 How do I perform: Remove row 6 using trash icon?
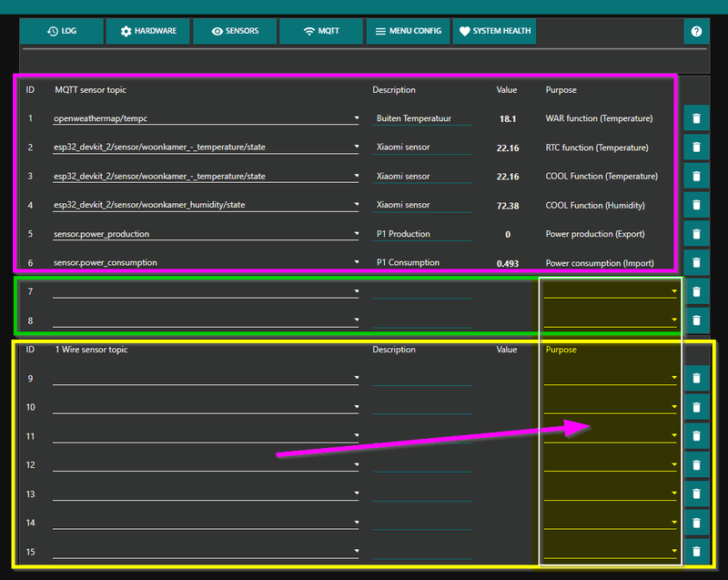tap(696, 263)
